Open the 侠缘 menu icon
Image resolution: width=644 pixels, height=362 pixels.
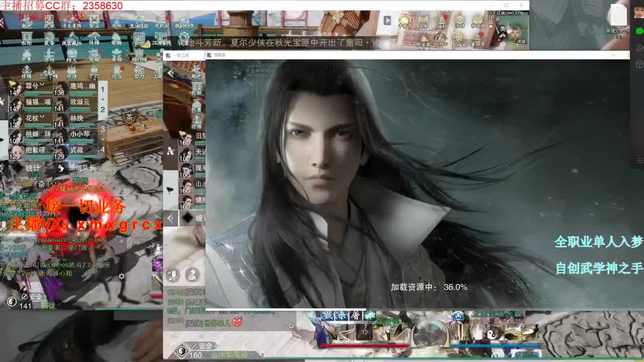(x=94, y=39)
